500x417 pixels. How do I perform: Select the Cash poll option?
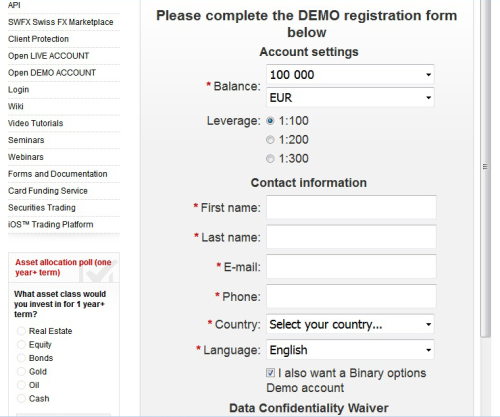[21, 398]
